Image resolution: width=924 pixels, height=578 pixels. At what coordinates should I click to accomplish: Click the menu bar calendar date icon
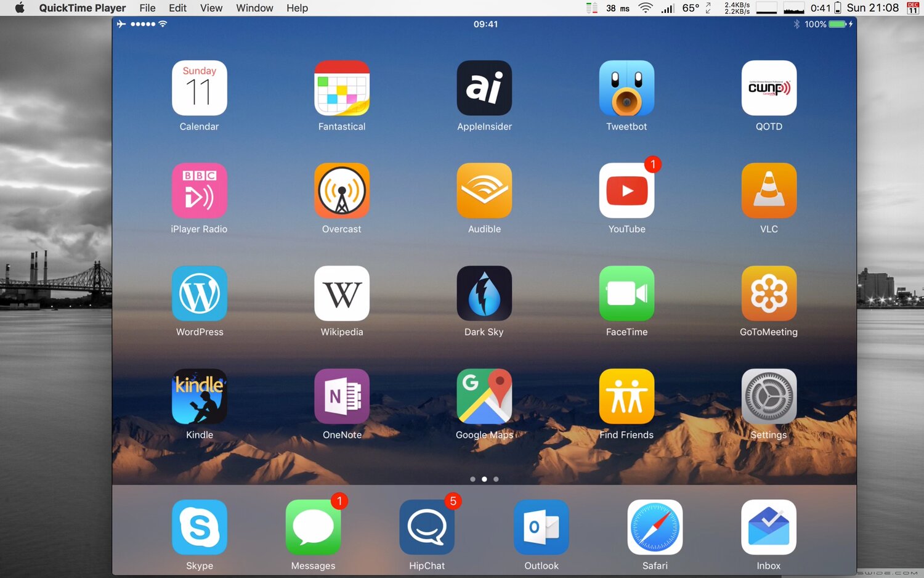pos(913,8)
